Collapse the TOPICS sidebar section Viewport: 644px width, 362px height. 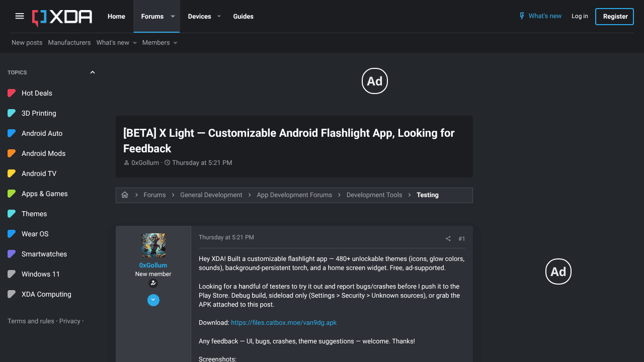(x=93, y=72)
